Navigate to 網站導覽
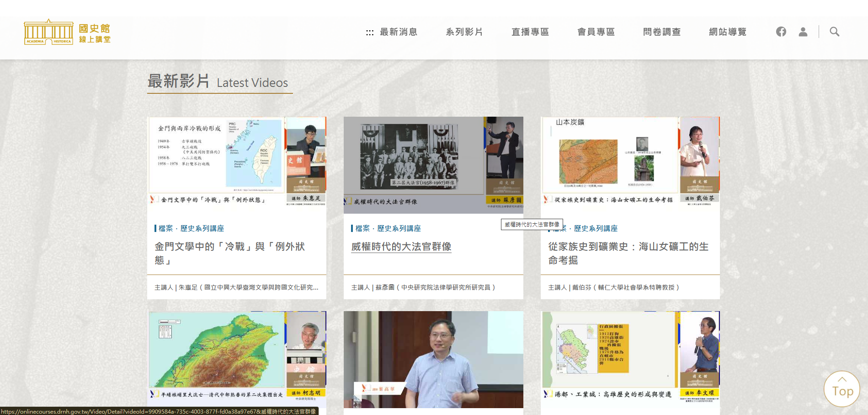The height and width of the screenshot is (415, 868). (728, 32)
